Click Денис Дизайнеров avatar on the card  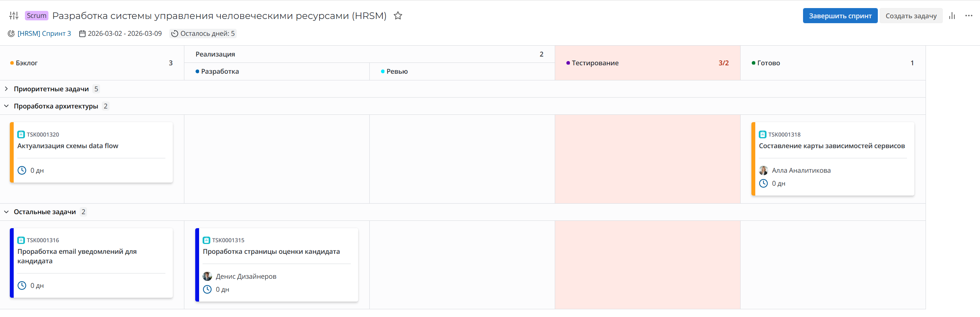tap(207, 276)
